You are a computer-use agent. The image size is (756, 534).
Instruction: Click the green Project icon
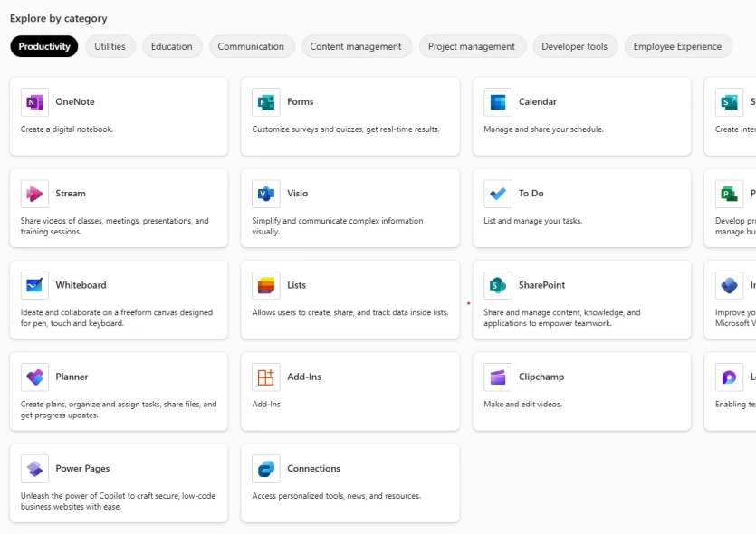(730, 194)
